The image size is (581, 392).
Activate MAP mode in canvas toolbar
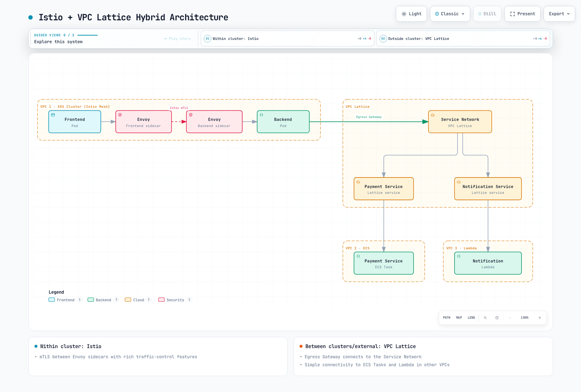(459, 318)
